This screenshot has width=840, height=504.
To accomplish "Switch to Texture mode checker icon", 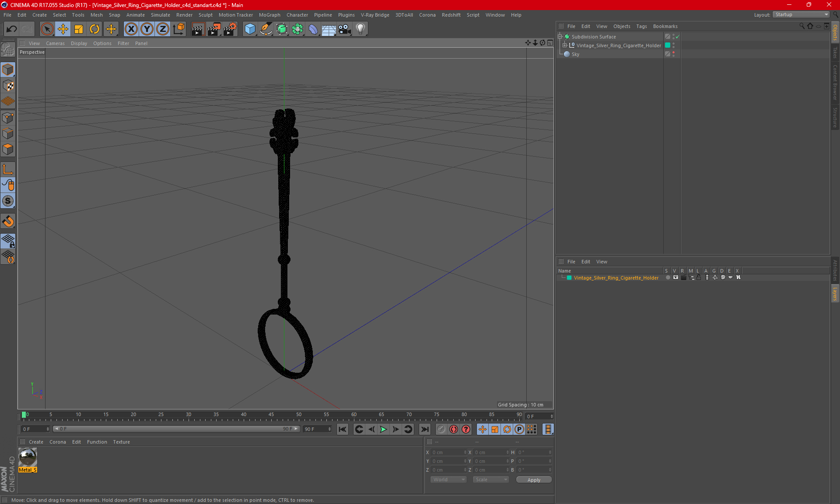I will click(x=8, y=86).
